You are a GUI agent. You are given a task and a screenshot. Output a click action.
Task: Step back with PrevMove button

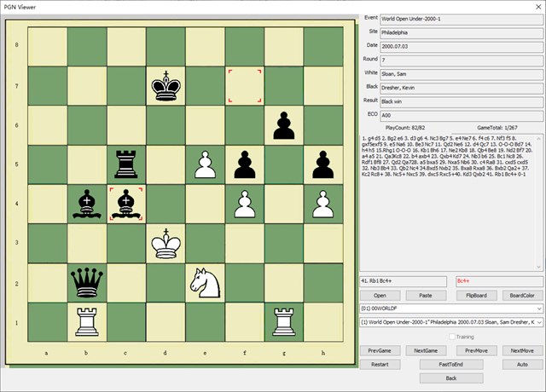(476, 350)
